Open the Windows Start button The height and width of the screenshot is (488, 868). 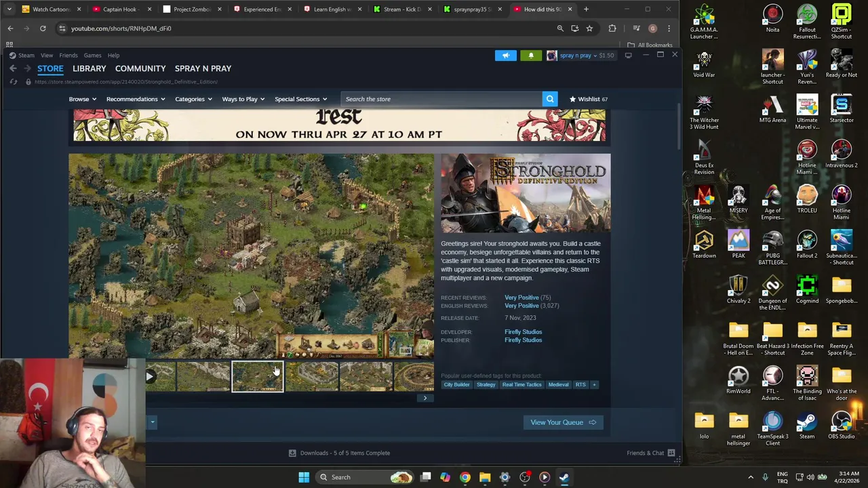point(304,477)
